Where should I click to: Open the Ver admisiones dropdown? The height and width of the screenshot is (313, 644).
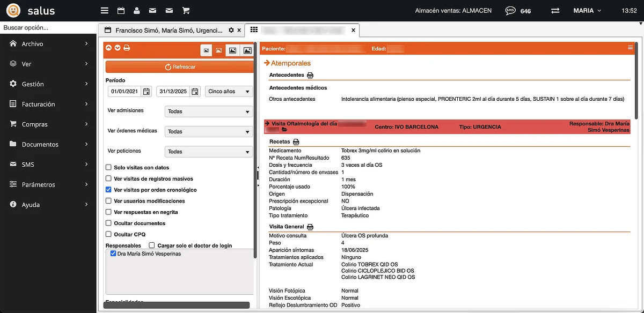tap(209, 111)
